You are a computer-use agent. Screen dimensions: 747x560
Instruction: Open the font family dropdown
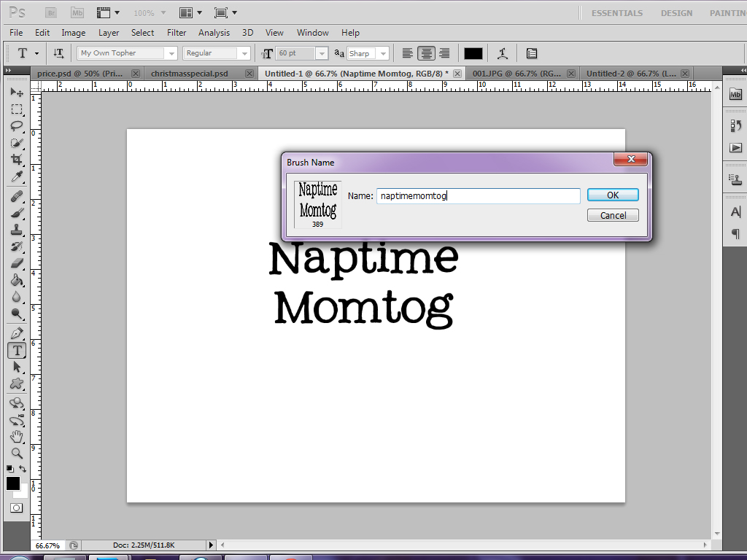click(x=171, y=53)
